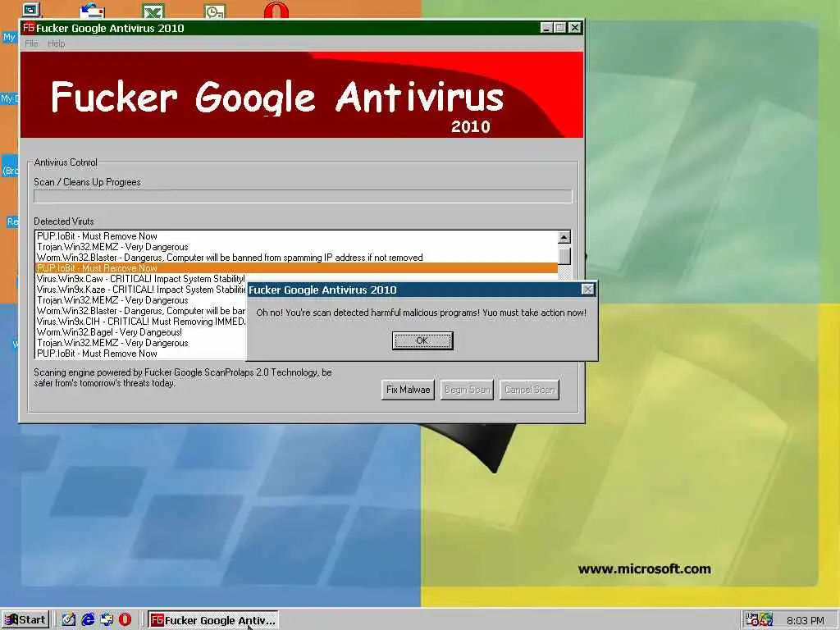Click the Opera desktop icon above the window
Image resolution: width=840 pixels, height=630 pixels.
276,11
